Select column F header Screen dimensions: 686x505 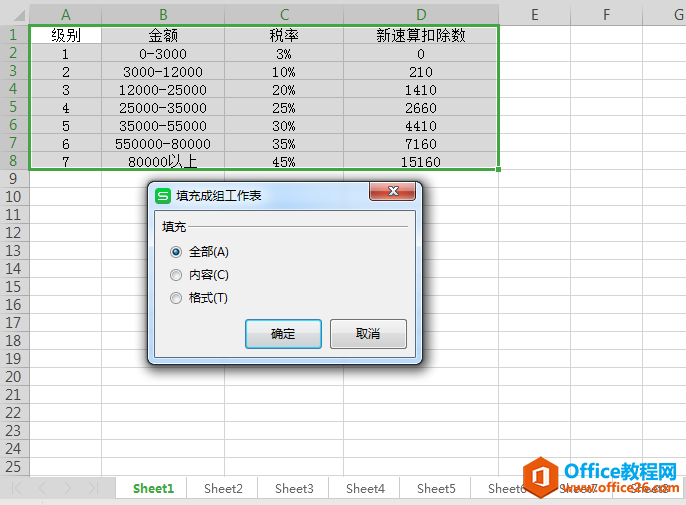point(606,15)
